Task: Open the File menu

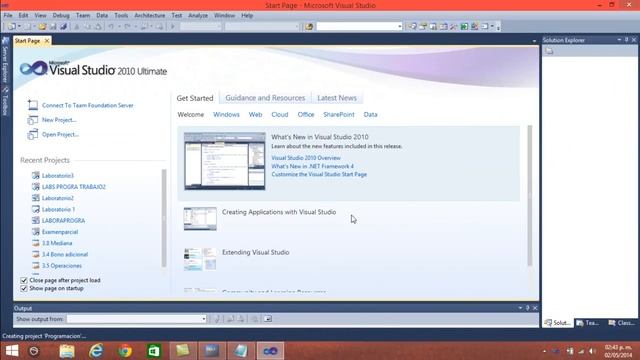Action: 8,16
